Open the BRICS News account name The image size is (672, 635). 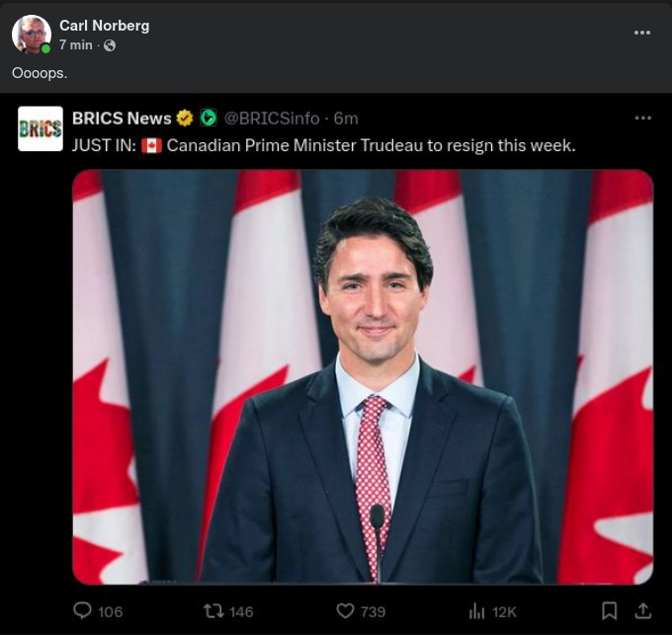122,119
